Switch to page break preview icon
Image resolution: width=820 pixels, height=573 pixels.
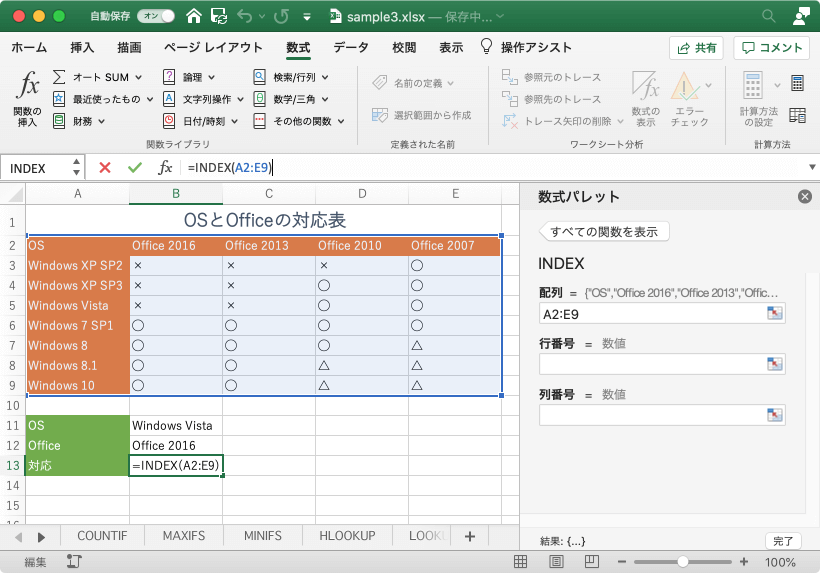pos(591,561)
